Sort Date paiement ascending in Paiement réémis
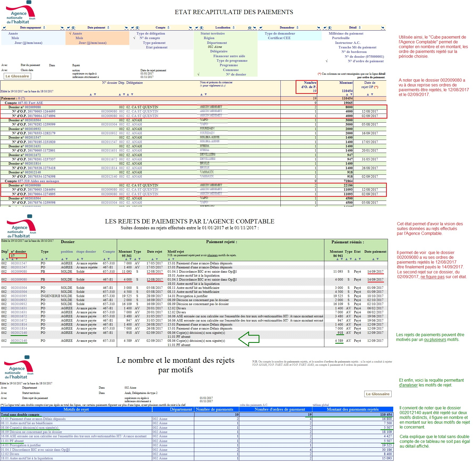Image resolution: width=476 pixels, height=462 pixels. point(373,259)
